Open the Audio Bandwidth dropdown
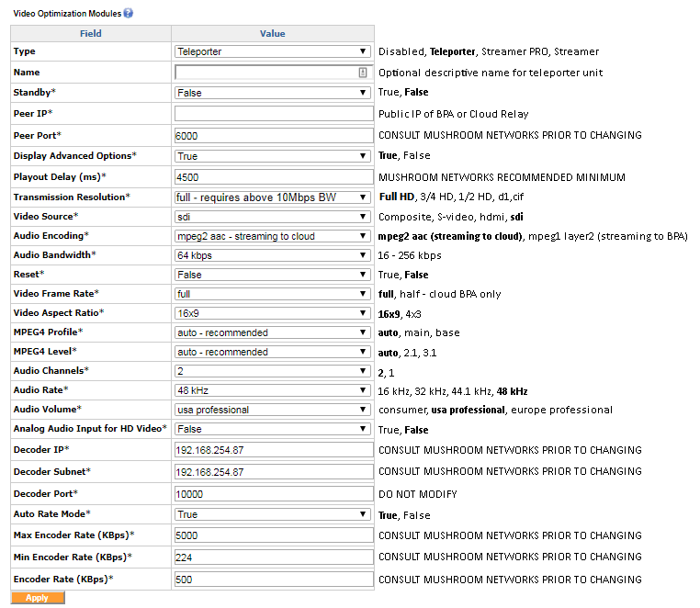Image resolution: width=700 pixels, height=608 pixels. [272, 255]
